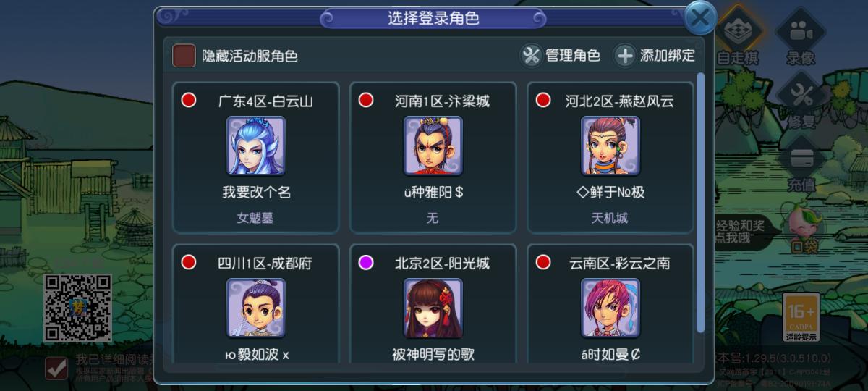Tap the 16+ CADPA age rating badge
The image size is (868, 391).
[801, 317]
